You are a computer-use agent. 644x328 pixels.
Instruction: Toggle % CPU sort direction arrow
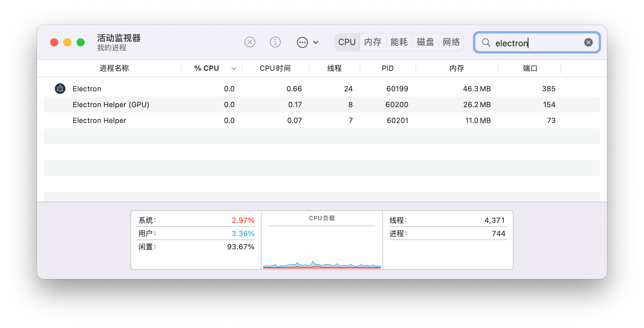(234, 68)
